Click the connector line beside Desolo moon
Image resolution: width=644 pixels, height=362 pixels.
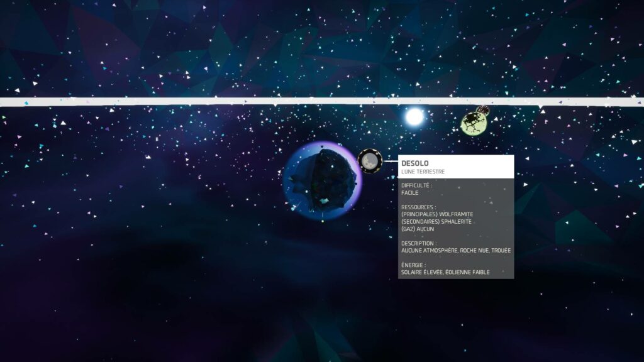point(390,162)
